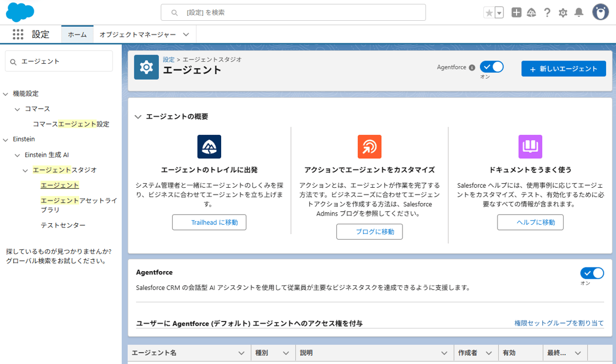Click the magnifier icon in quick find box
This screenshot has width=616, height=364.
pyautogui.click(x=13, y=62)
